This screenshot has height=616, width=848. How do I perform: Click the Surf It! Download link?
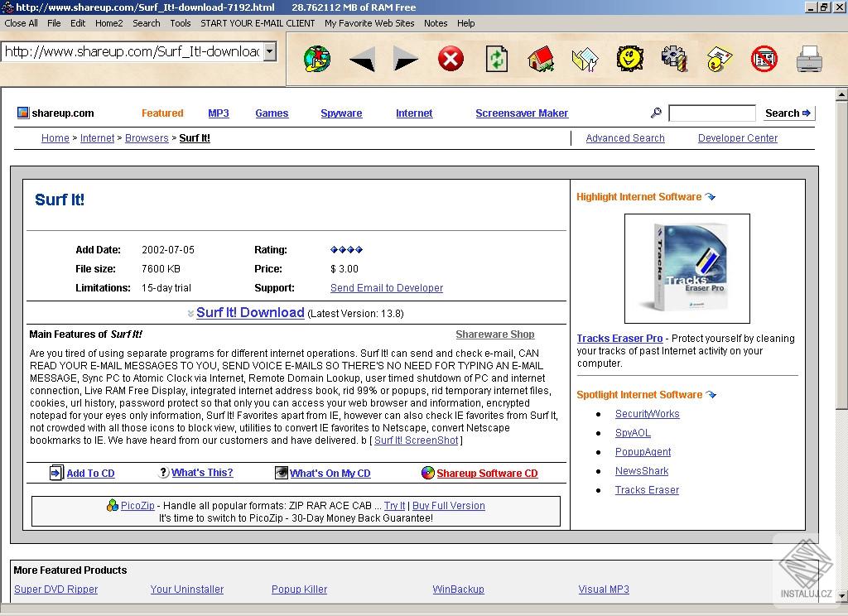250,312
